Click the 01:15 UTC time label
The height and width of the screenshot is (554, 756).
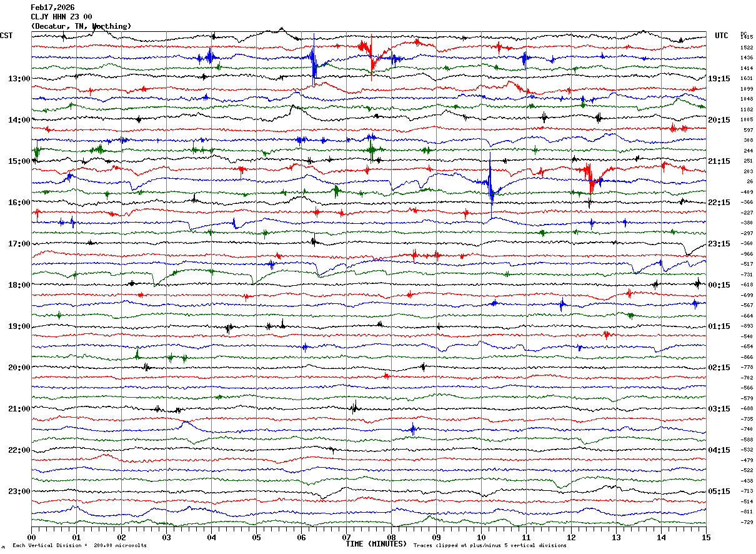pos(719,326)
